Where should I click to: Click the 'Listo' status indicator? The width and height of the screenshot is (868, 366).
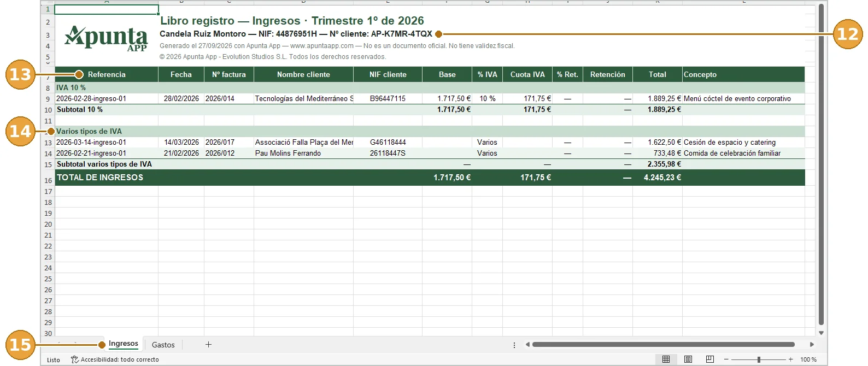coord(54,359)
